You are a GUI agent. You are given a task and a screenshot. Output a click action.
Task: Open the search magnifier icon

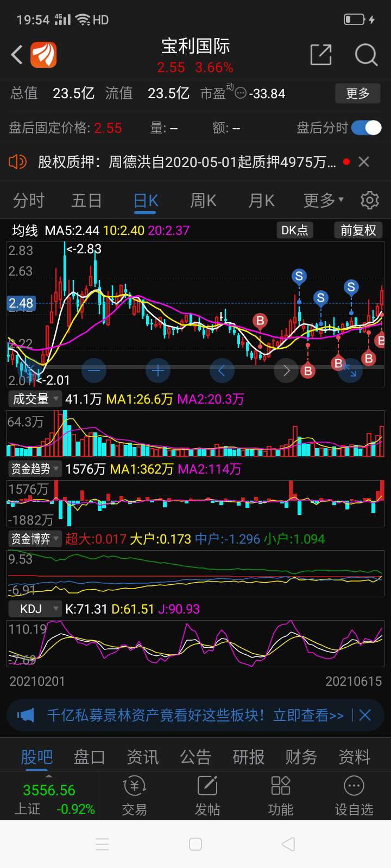(x=367, y=55)
